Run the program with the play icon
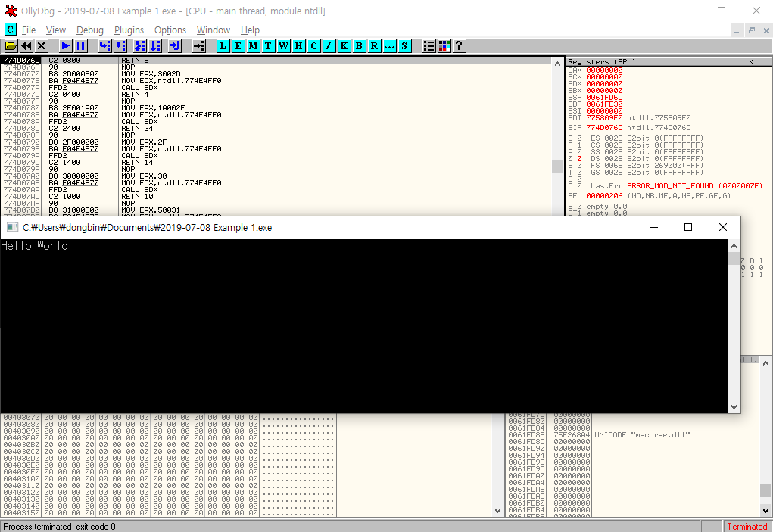The width and height of the screenshot is (773, 532). (x=65, y=46)
